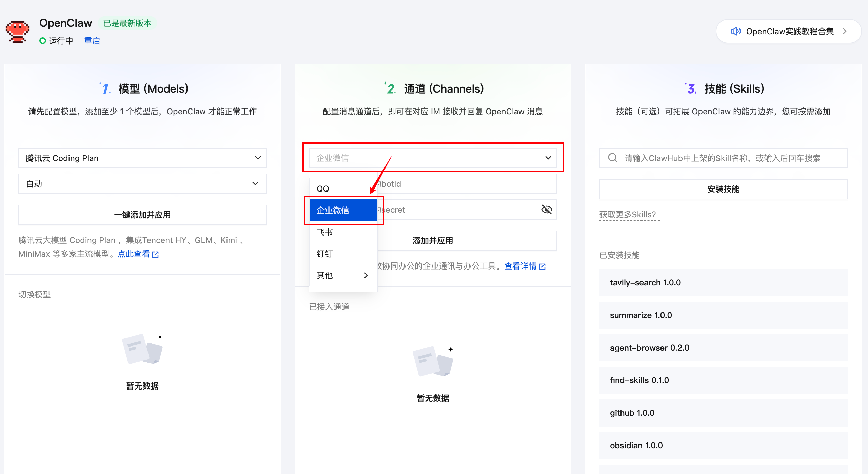Click external link icon beside 点此查看
The height and width of the screenshot is (474, 868).
(x=156, y=254)
